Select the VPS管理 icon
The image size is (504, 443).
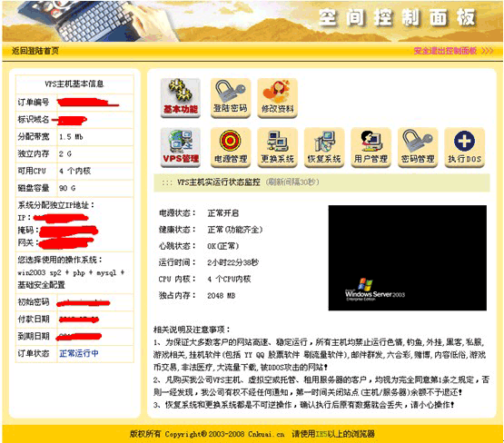coord(181,147)
